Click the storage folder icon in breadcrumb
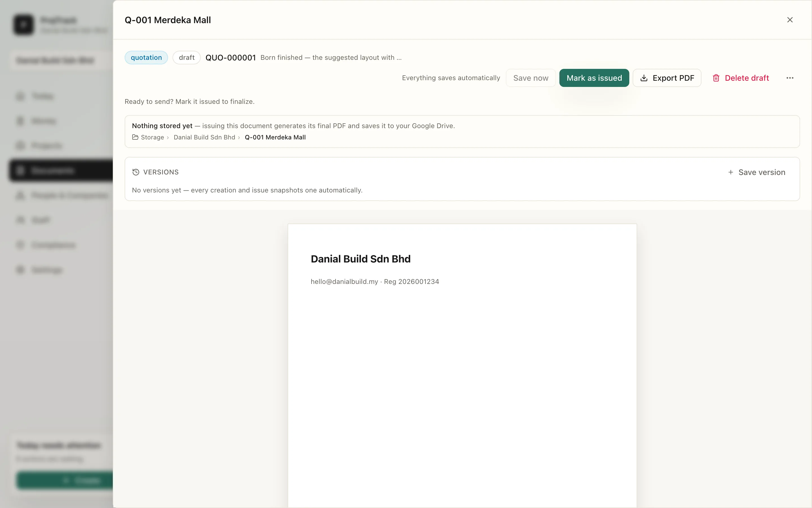 (x=135, y=137)
